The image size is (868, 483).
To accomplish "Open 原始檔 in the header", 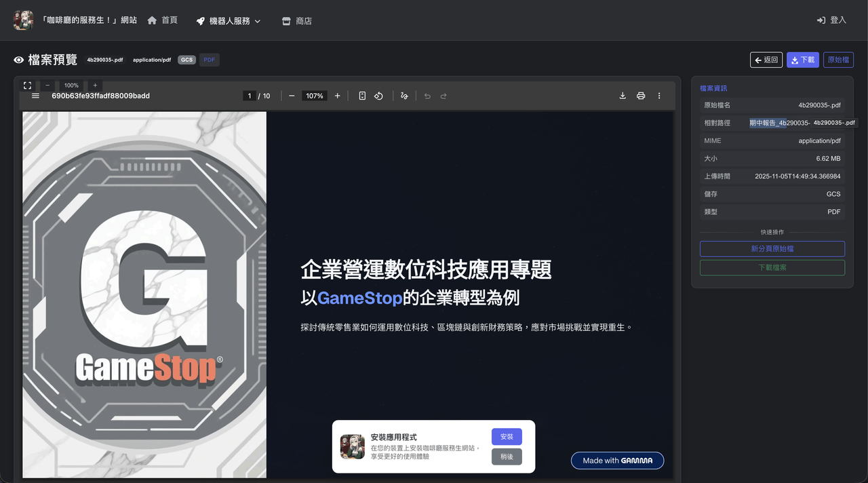I will (x=838, y=60).
